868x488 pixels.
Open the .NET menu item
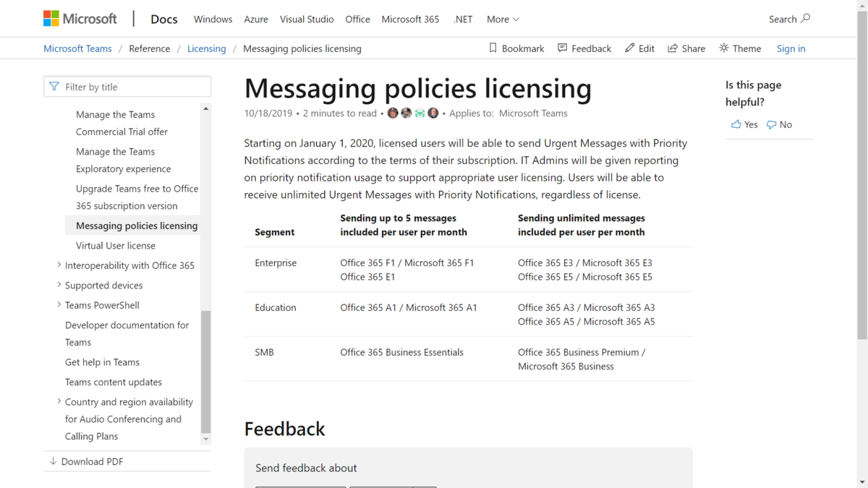coord(463,20)
